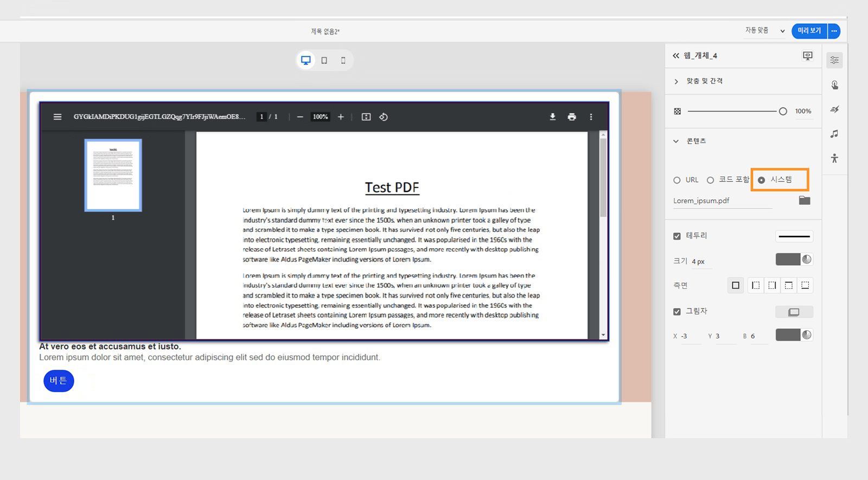Screen dimensions: 868x480
Task: Click the PDF page 1 thumbnail
Action: click(x=113, y=175)
